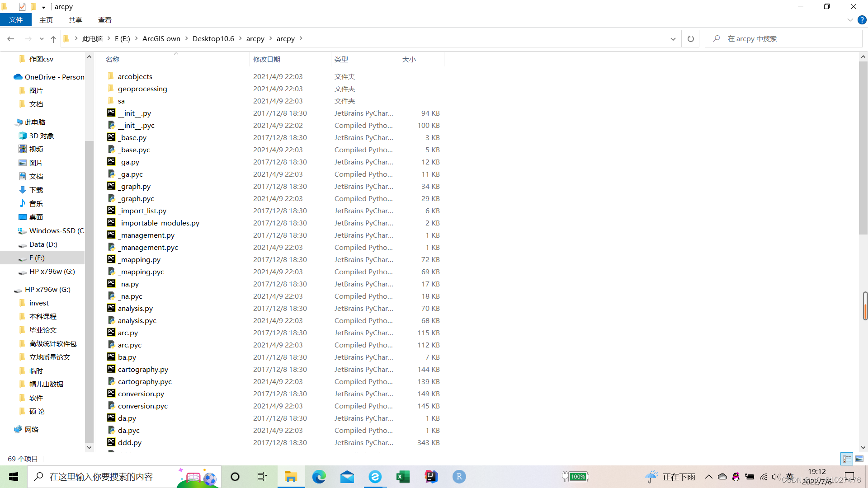Viewport: 868px width, 488px height.
Task: Toggle the checkbox icon in quick access toolbar
Action: tap(22, 6)
